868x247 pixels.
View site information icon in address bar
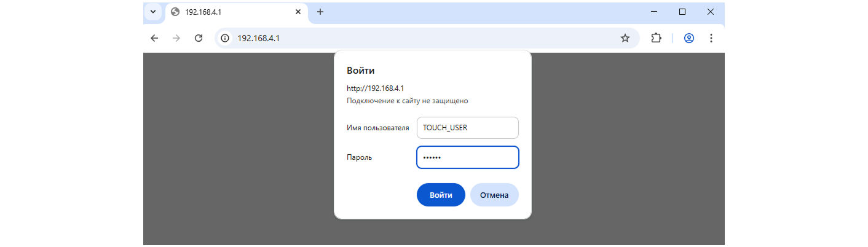[x=225, y=38]
